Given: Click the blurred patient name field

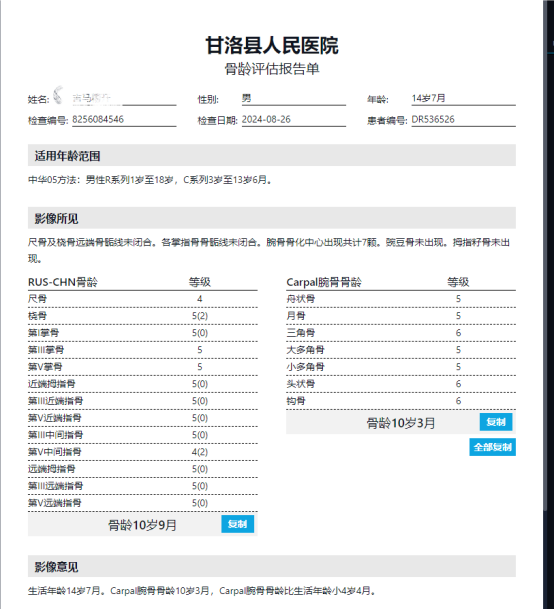Looking at the screenshot, I should [124, 98].
